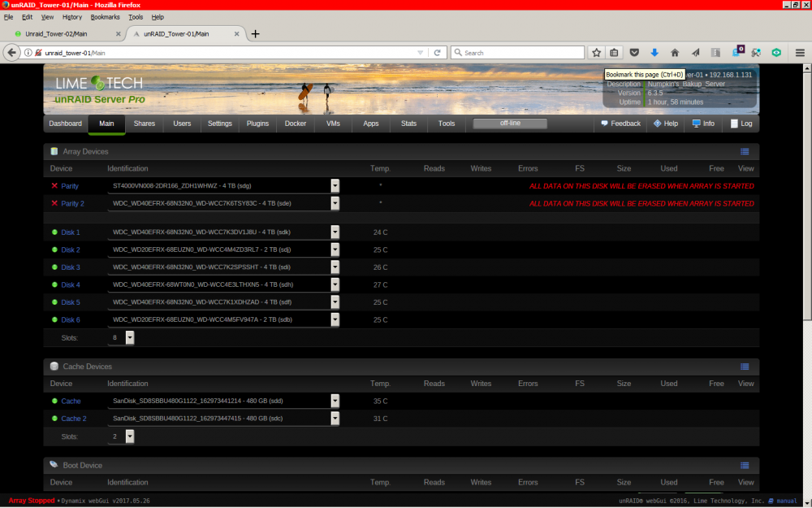Click the green status dot beside Disk 1
The height and width of the screenshot is (508, 812).
(54, 232)
